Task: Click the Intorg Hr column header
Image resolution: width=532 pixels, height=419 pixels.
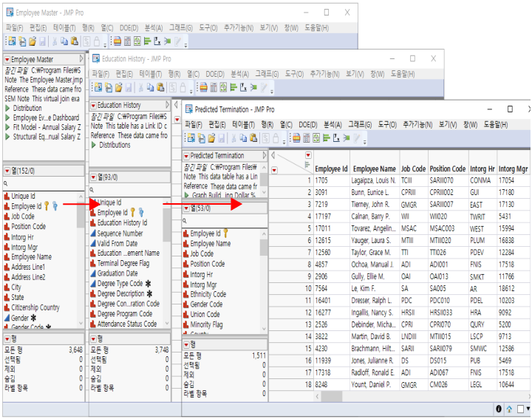Action: pyautogui.click(x=482, y=169)
